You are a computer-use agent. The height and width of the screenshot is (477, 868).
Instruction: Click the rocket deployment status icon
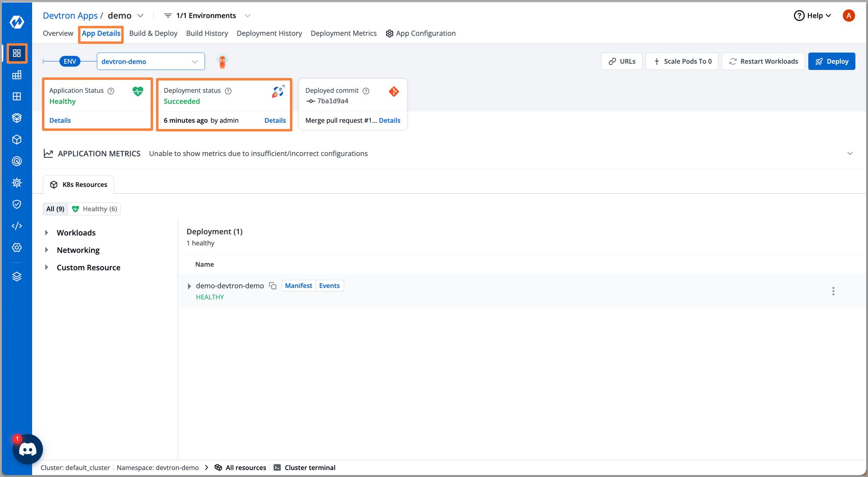tap(278, 91)
